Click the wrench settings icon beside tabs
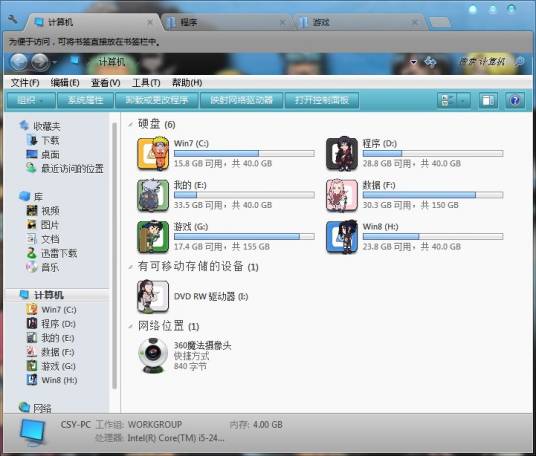 pyautogui.click(x=13, y=19)
